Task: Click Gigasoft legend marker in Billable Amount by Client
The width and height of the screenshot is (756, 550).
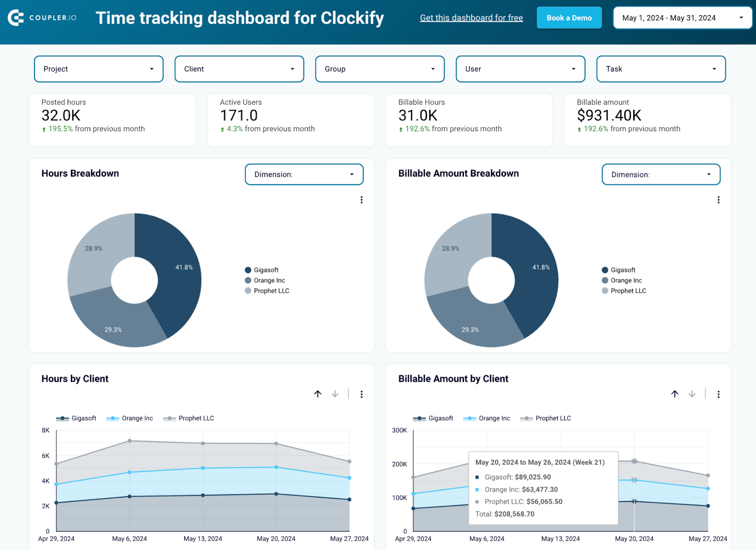Action: coord(419,418)
